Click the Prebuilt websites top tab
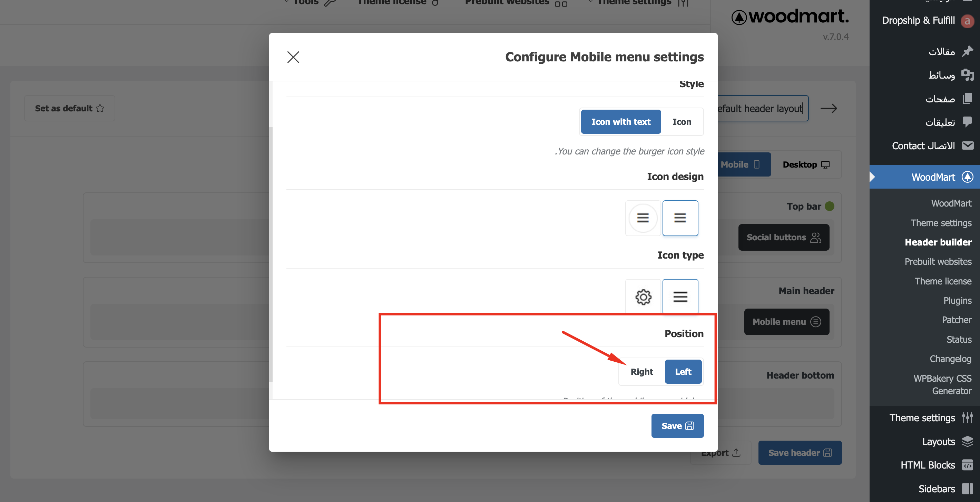The height and width of the screenshot is (502, 980). 516,2
